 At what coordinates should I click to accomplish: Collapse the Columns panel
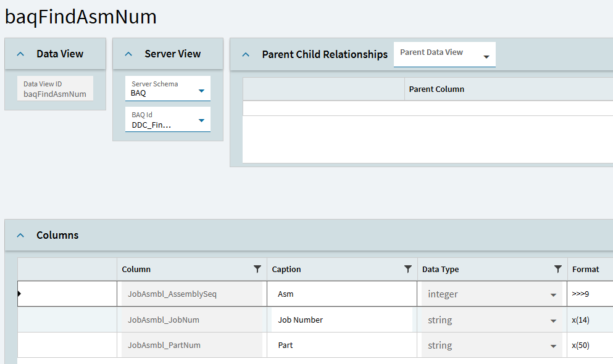(x=20, y=235)
